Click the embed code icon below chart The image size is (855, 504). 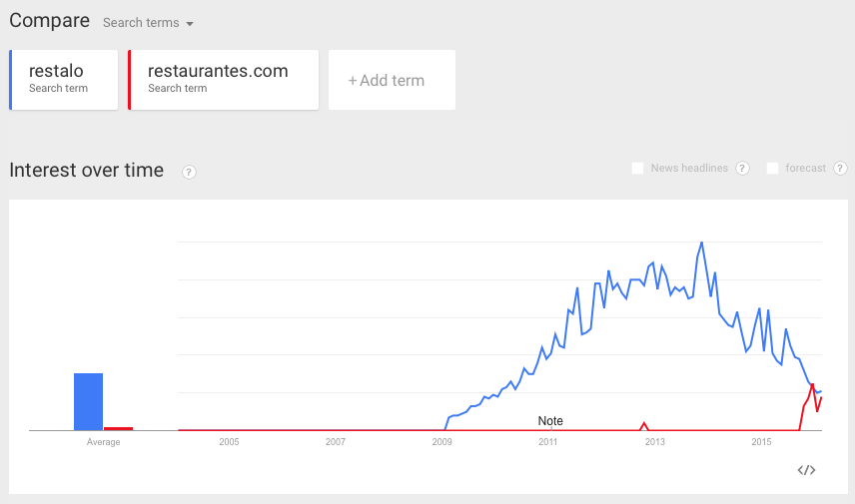[x=807, y=470]
